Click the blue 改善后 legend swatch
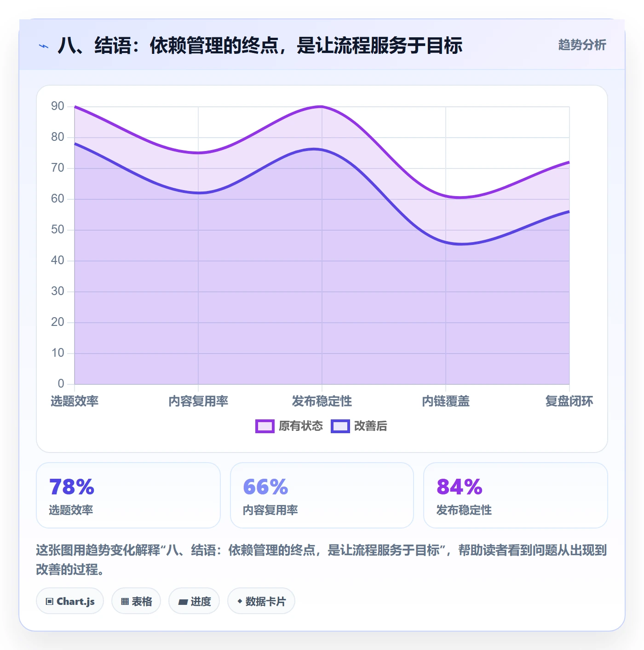The height and width of the screenshot is (650, 644). [x=340, y=426]
